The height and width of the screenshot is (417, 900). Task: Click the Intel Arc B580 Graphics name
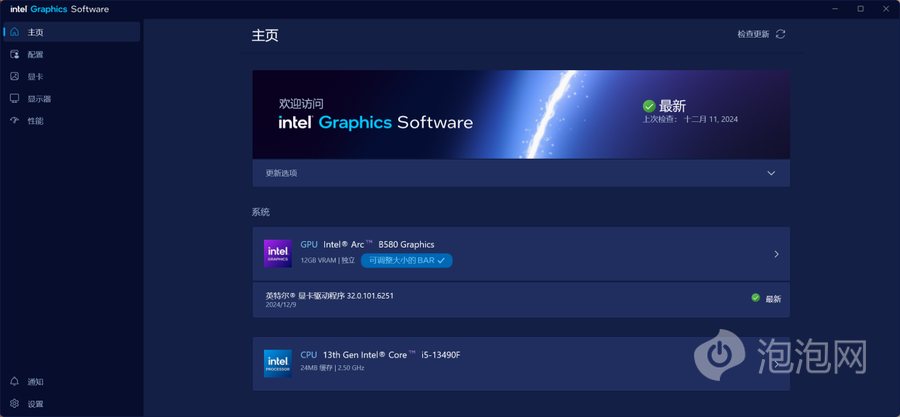tap(379, 244)
